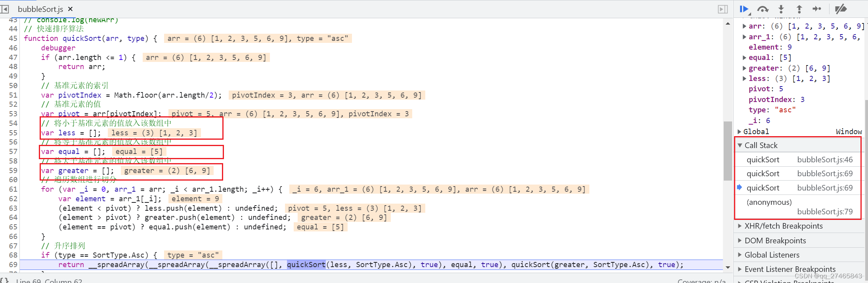Expand the XHR/fetch Breakpoints section
The width and height of the screenshot is (868, 283).
coord(740,226)
